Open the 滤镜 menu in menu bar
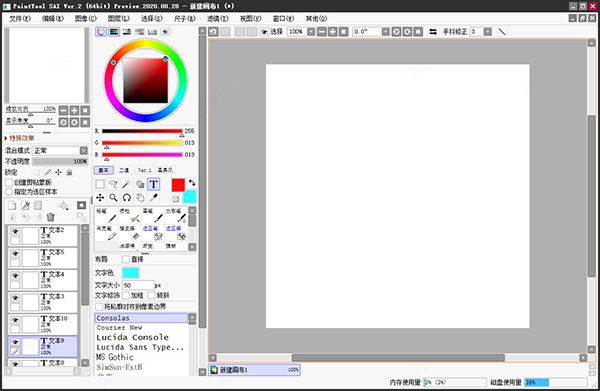600x391 pixels. coord(217,18)
